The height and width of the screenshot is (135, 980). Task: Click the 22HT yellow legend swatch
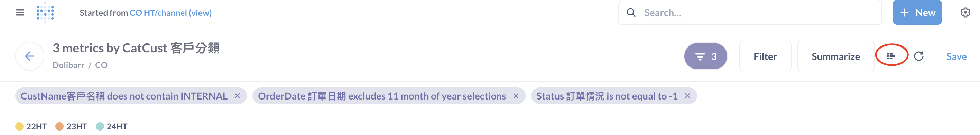pyautogui.click(x=19, y=126)
